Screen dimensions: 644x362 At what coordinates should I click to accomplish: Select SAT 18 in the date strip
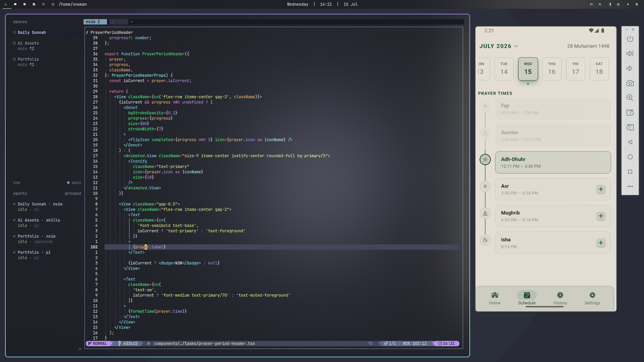click(599, 69)
